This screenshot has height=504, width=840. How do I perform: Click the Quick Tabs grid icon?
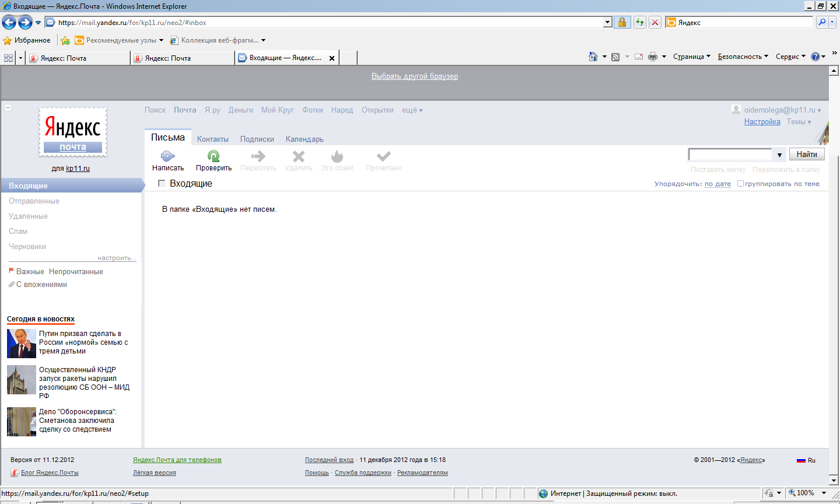(8, 58)
